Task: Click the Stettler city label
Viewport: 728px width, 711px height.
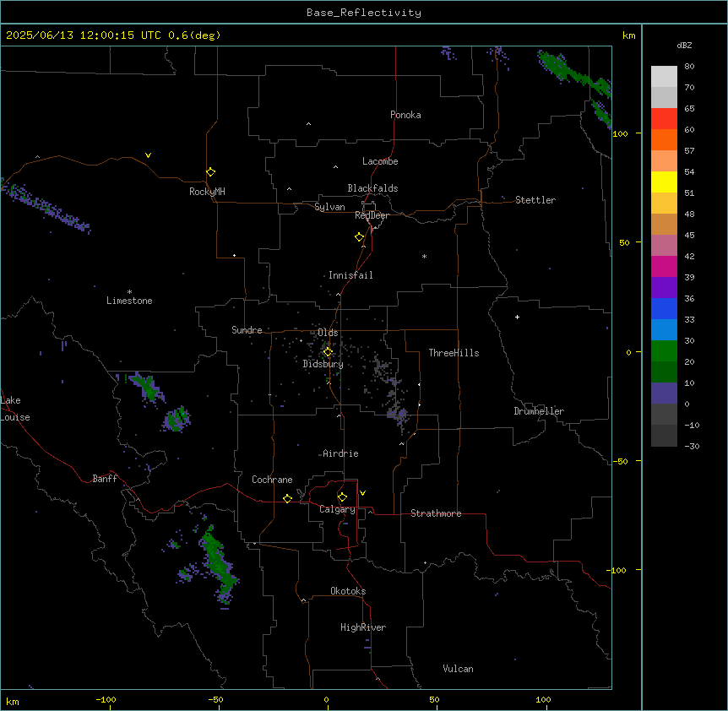Action: tap(535, 200)
